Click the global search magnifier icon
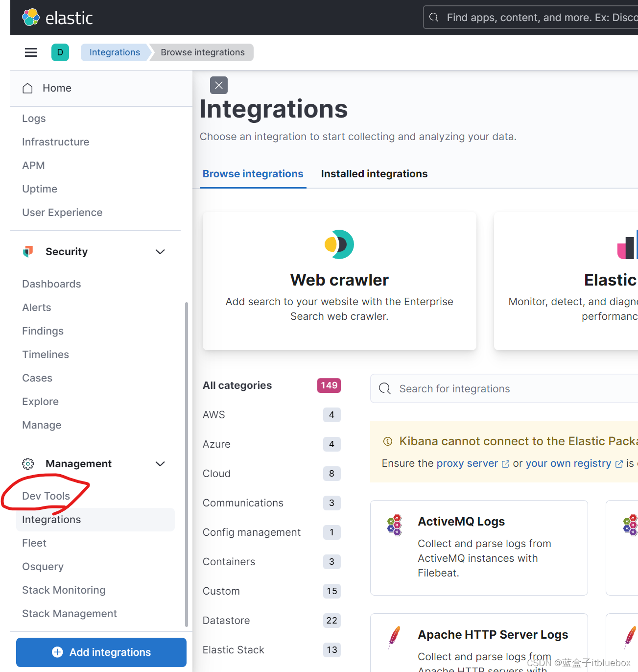This screenshot has height=672, width=638. 434,18
